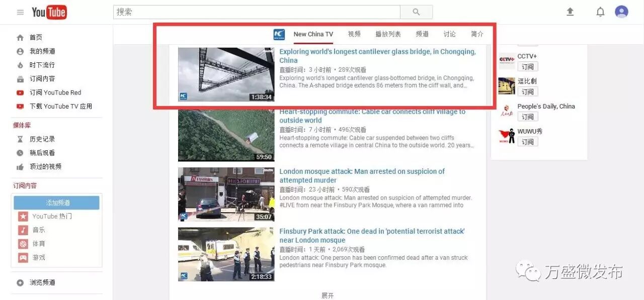Switch to the 频道 tab
The image size is (644, 300).
pos(422,34)
